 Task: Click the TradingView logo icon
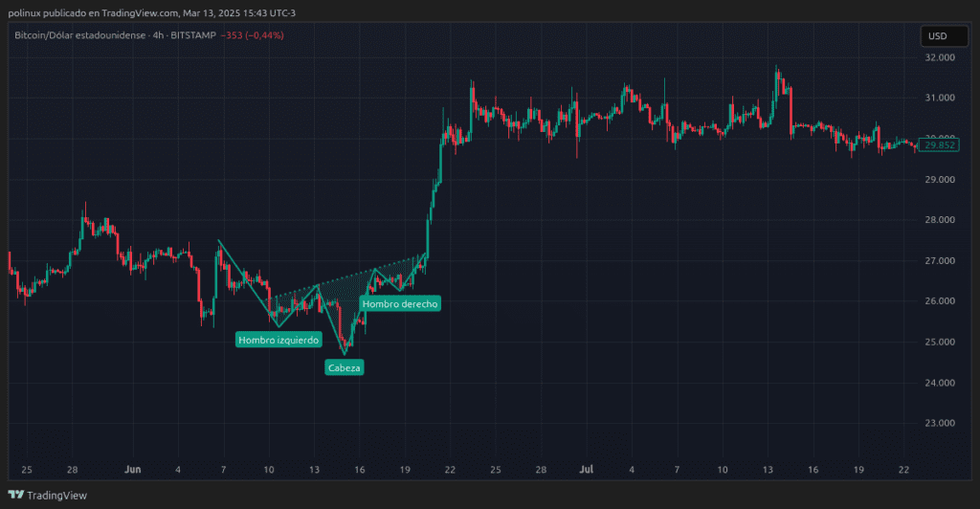[16, 495]
